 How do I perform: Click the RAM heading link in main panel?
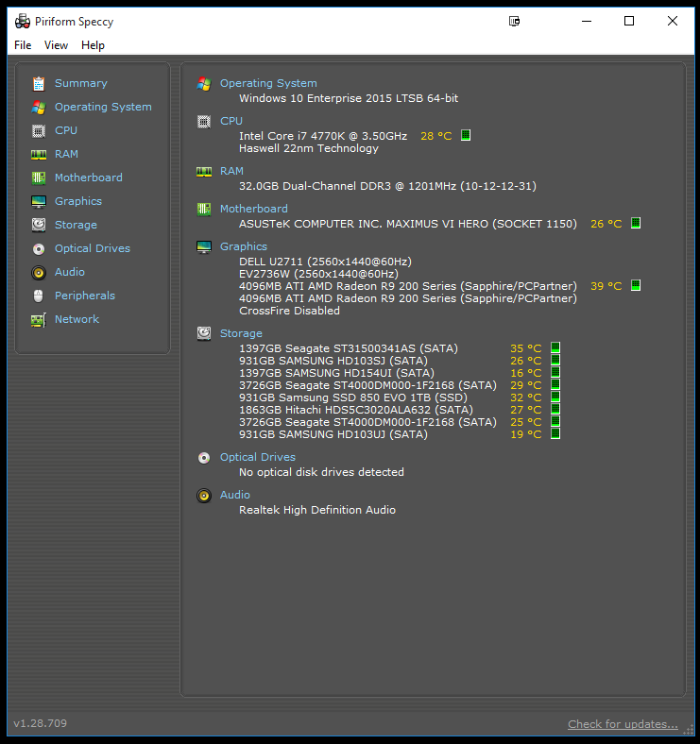pos(231,171)
